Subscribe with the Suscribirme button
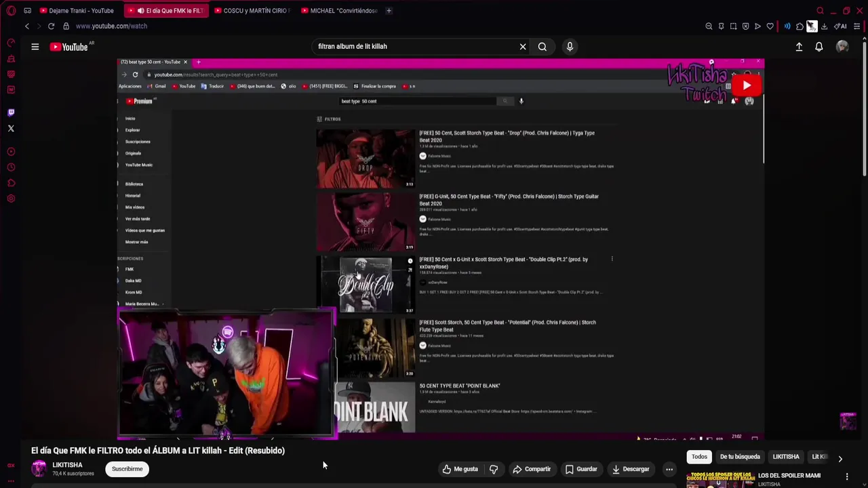This screenshot has width=868, height=488. pos(127,469)
